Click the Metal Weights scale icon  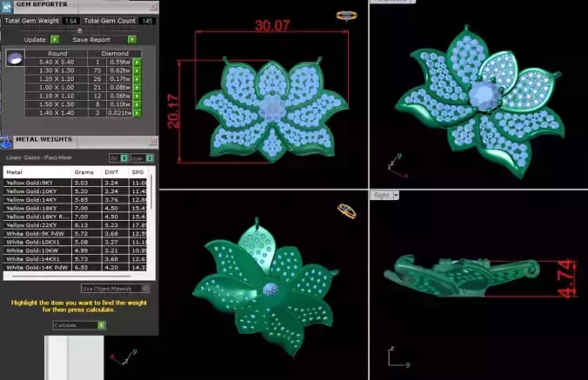(x=6, y=143)
